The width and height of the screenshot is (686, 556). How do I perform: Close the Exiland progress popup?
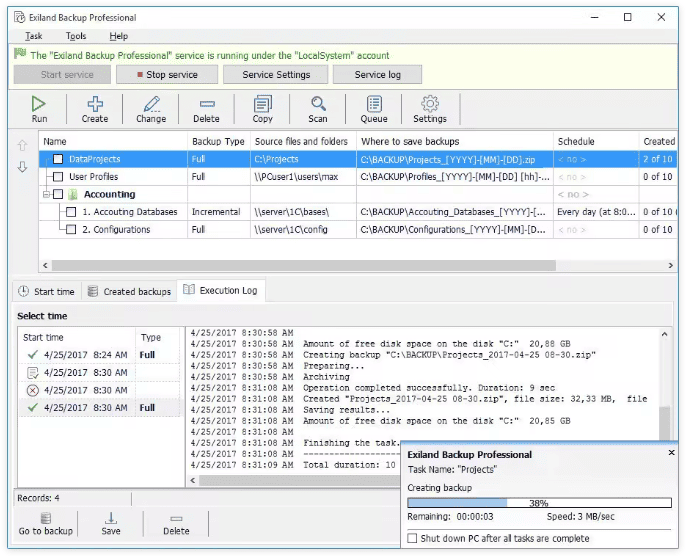tap(672, 452)
